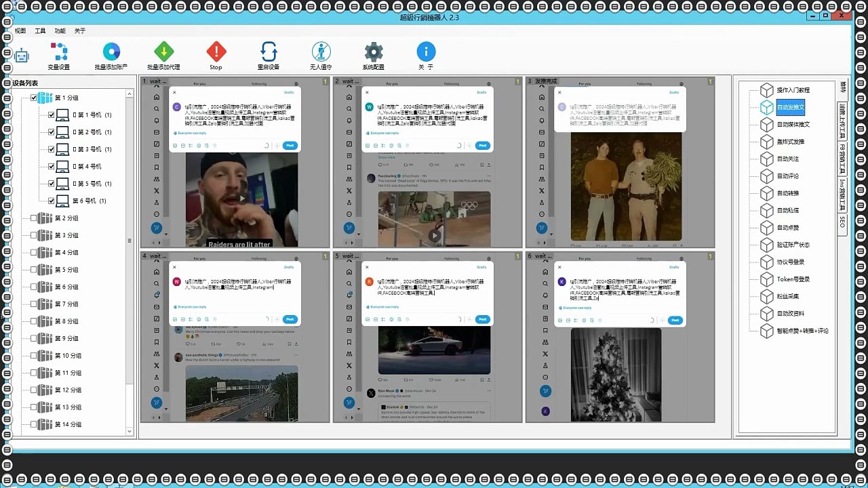Click the cube icon beside 自动点赞

point(766,228)
